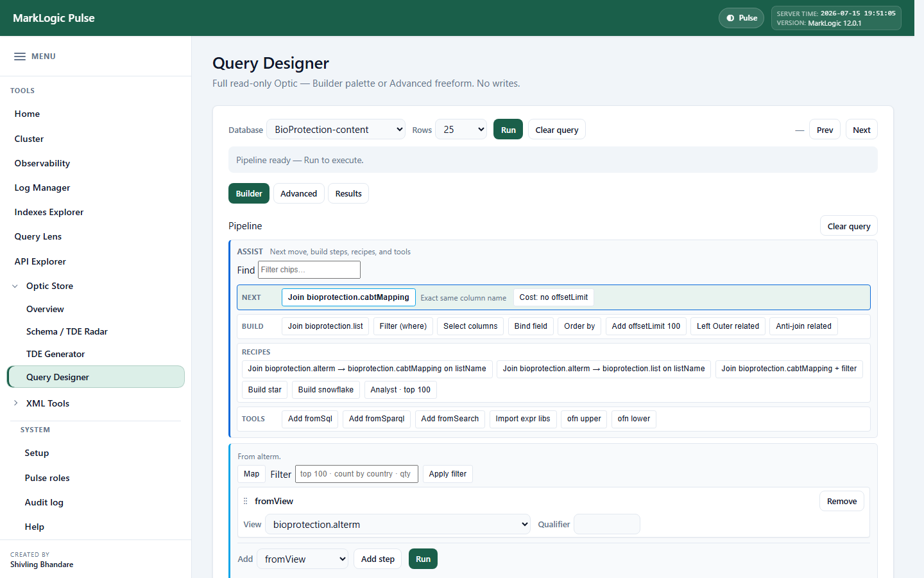Open Query Lens tool
The image size is (924, 578).
pos(38,236)
